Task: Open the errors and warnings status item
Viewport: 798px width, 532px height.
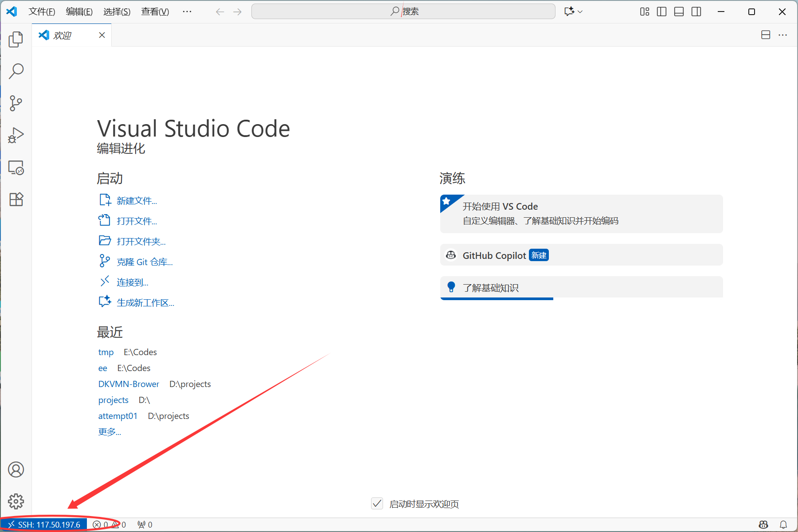Action: tap(109, 525)
